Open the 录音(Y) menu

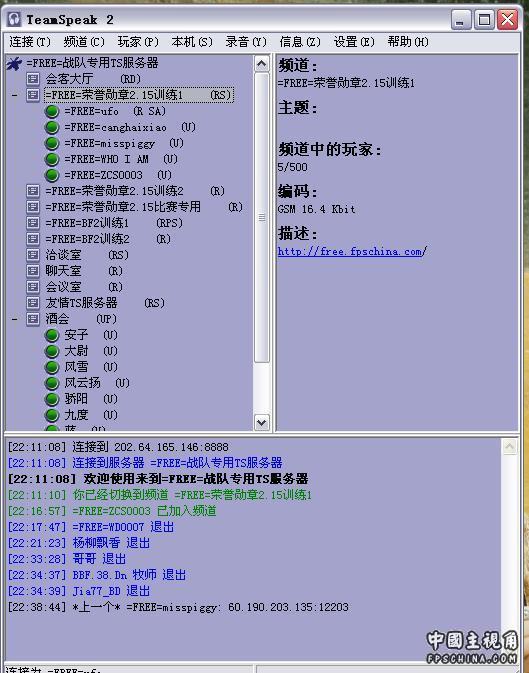[x=246, y=42]
